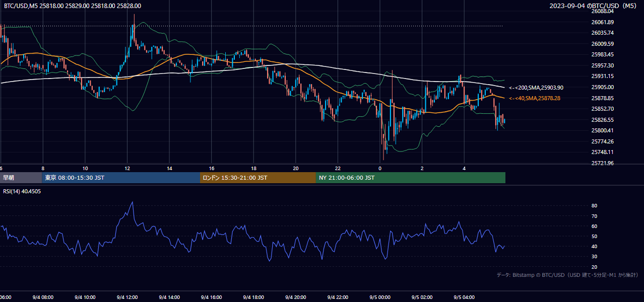This screenshot has height=302, width=644.
Task: Click bottom time label 9/4 08:00
Action: pyautogui.click(x=43, y=297)
